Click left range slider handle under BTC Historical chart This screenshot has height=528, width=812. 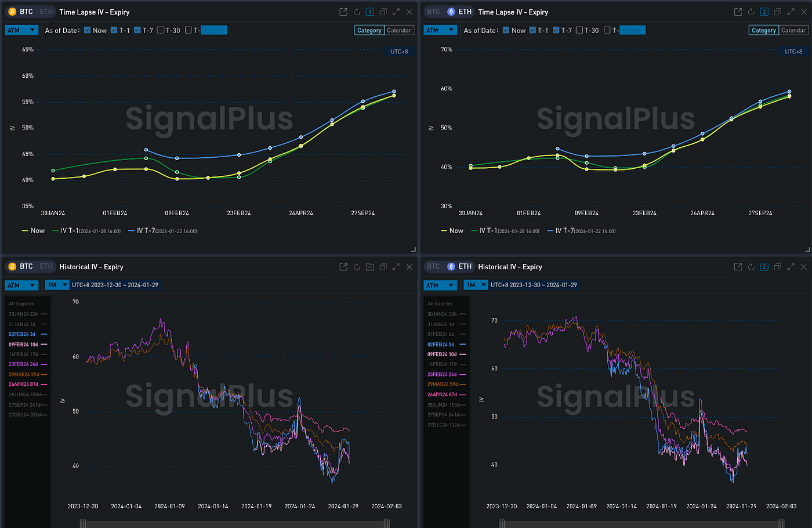tap(83, 523)
